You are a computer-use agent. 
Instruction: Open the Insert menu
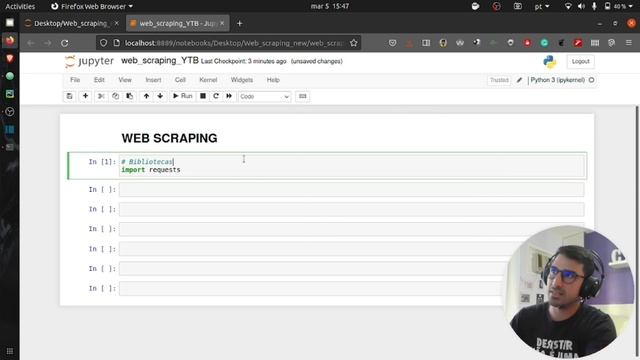click(153, 80)
